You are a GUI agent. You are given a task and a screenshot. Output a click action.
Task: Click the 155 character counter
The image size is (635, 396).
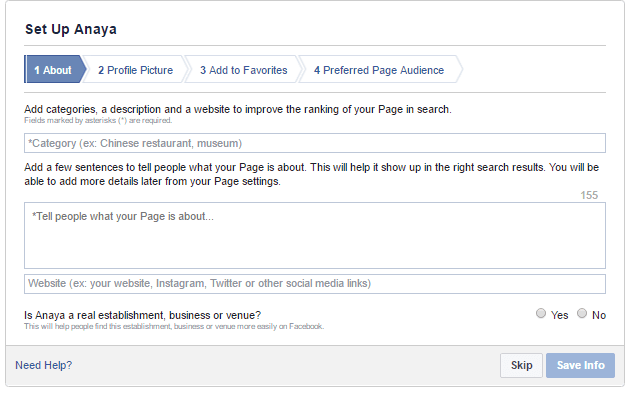coord(589,195)
